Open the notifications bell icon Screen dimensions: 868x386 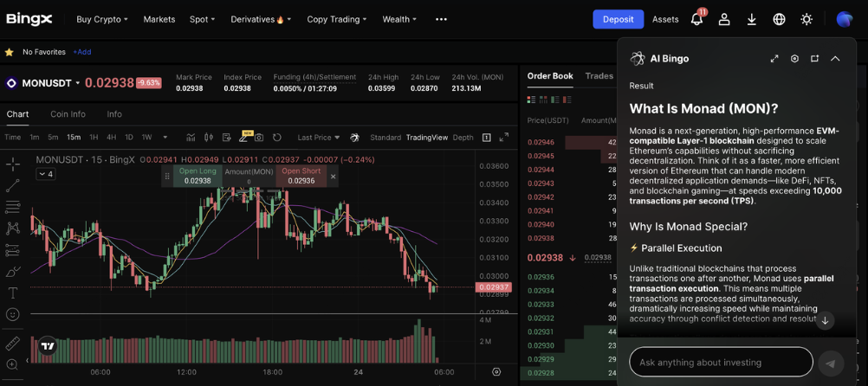[x=696, y=19]
